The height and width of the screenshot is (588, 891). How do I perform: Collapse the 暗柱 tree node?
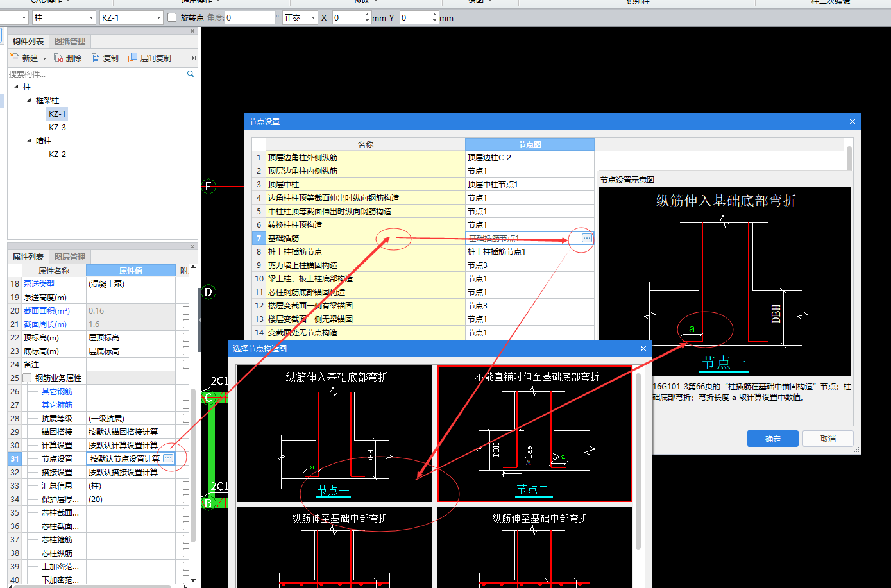pyautogui.click(x=29, y=140)
